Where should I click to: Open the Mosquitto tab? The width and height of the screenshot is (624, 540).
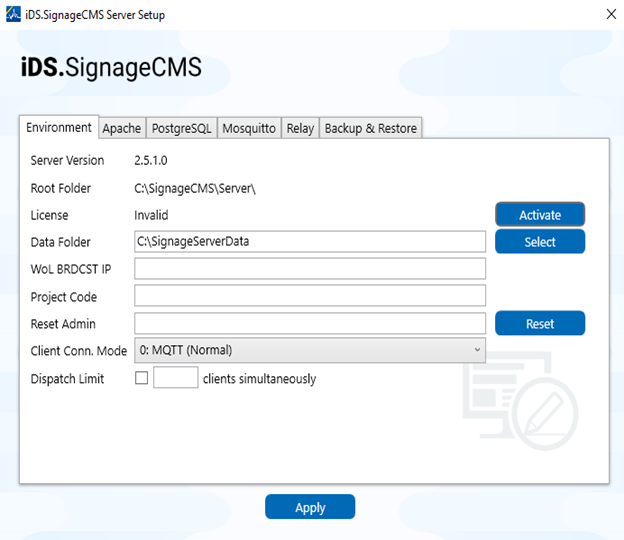[x=249, y=129]
